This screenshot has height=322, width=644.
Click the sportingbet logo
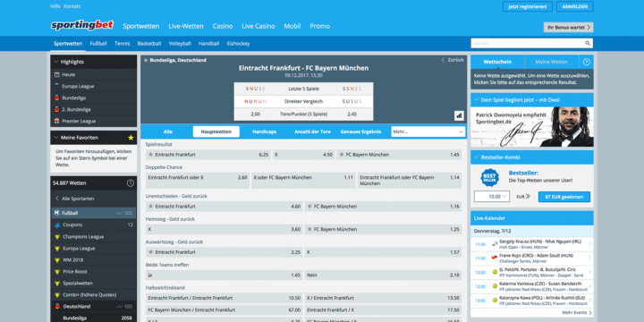point(81,25)
